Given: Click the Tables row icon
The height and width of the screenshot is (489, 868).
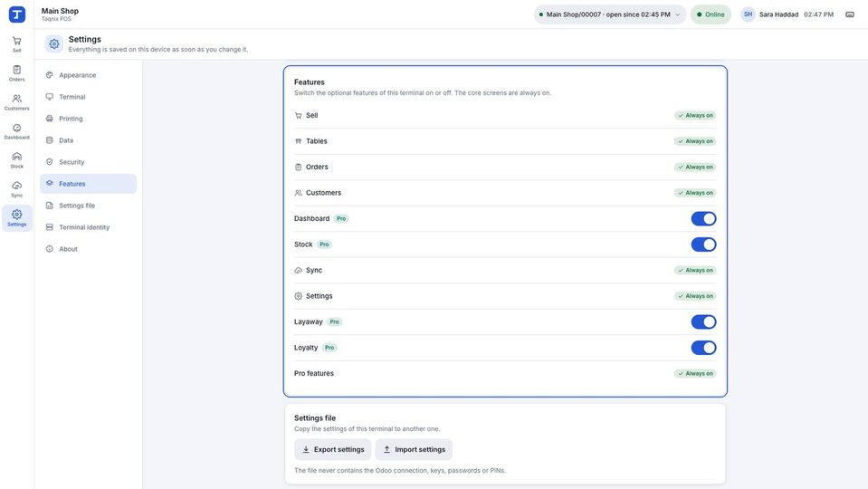Looking at the screenshot, I should (299, 141).
